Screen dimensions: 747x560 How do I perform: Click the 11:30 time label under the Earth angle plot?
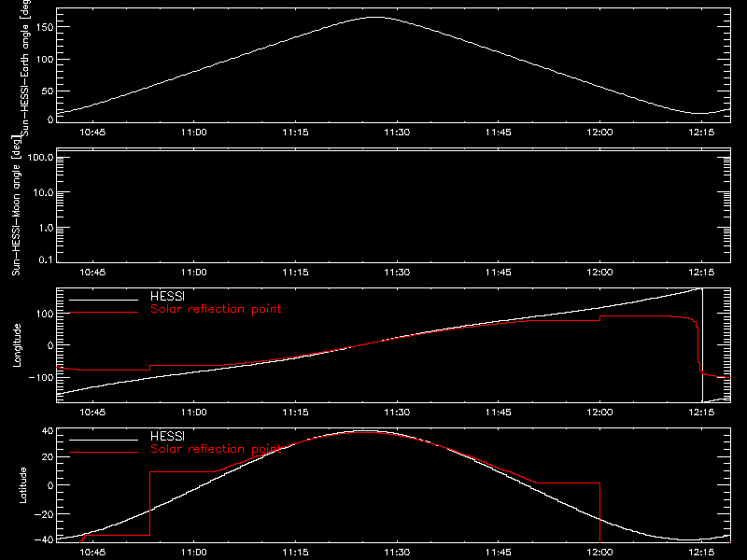point(397,133)
